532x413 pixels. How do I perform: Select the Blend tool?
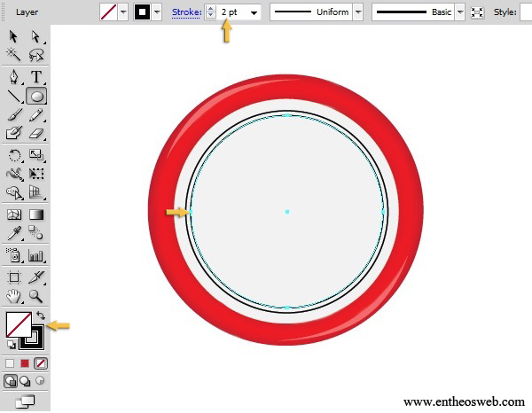(x=36, y=233)
